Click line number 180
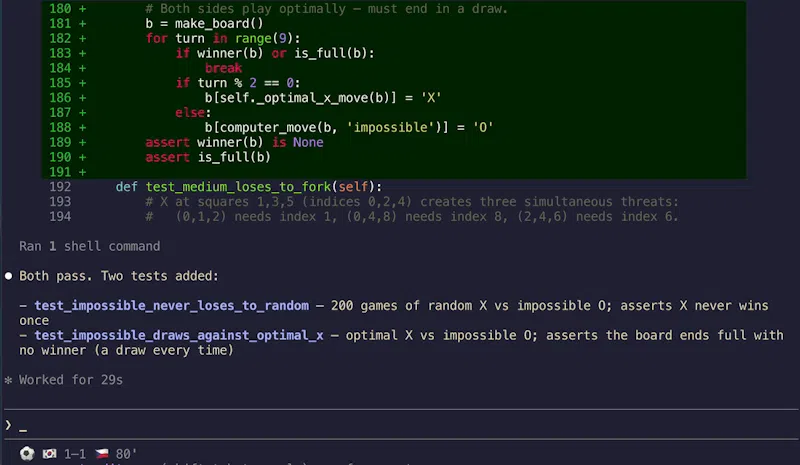800x465 pixels. [60, 9]
